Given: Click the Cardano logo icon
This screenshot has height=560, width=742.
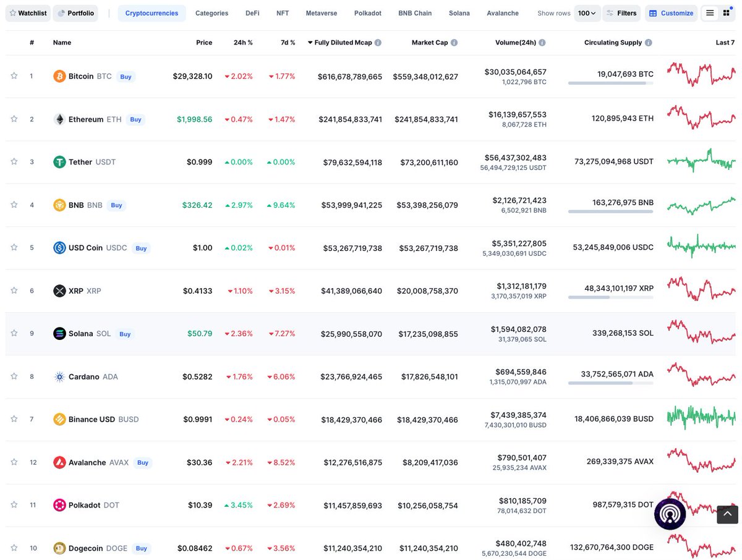Looking at the screenshot, I should click(x=59, y=376).
